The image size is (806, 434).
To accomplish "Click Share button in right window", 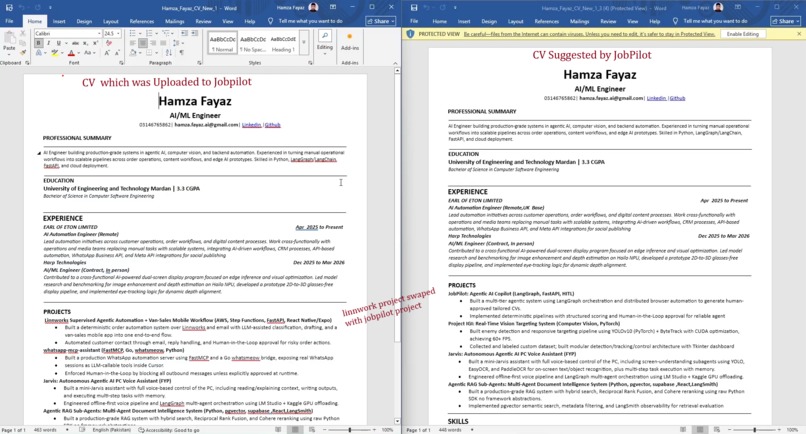I will point(785,21).
